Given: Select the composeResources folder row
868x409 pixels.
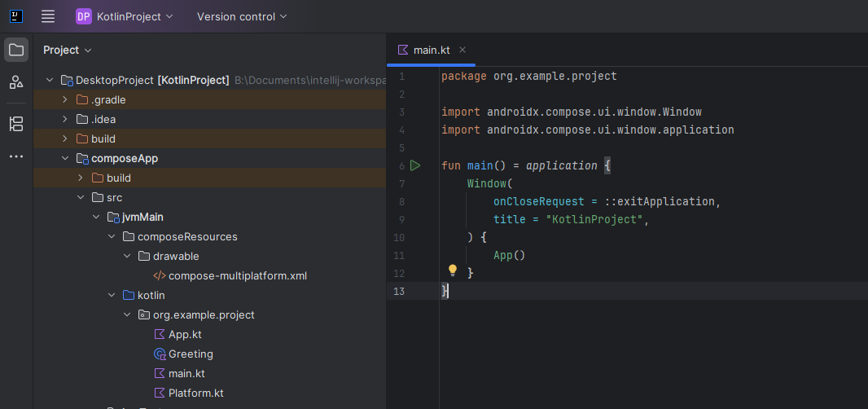Looking at the screenshot, I should click(209, 236).
